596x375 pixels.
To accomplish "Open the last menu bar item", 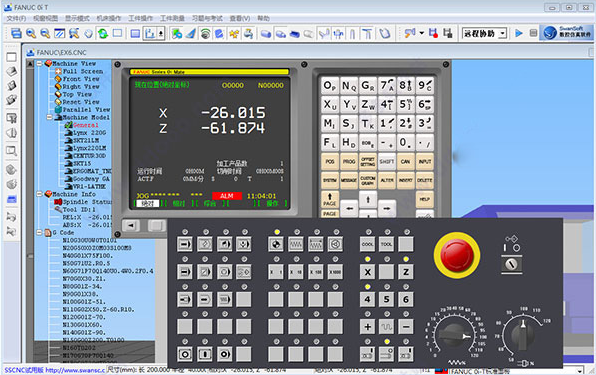I will point(263,18).
